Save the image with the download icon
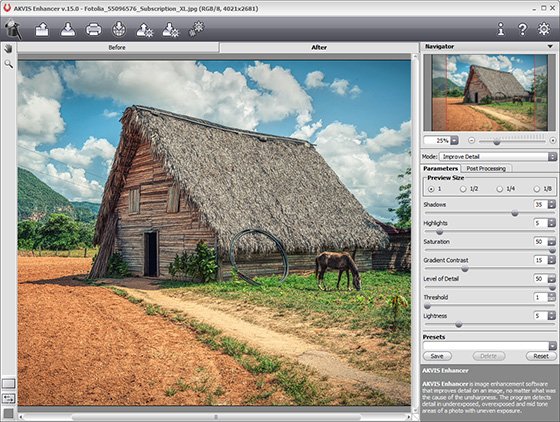The height and width of the screenshot is (422, 560). 68,30
